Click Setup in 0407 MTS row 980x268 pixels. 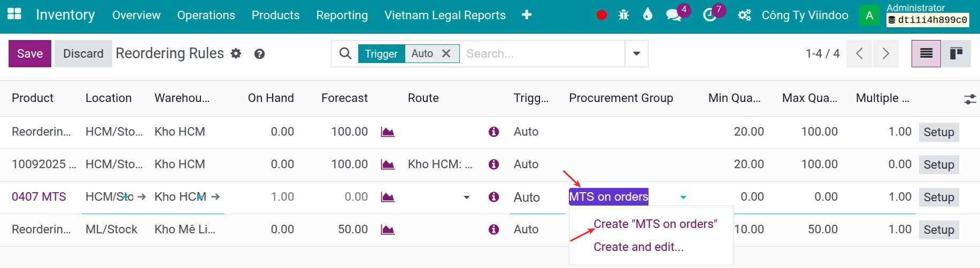pos(939,198)
